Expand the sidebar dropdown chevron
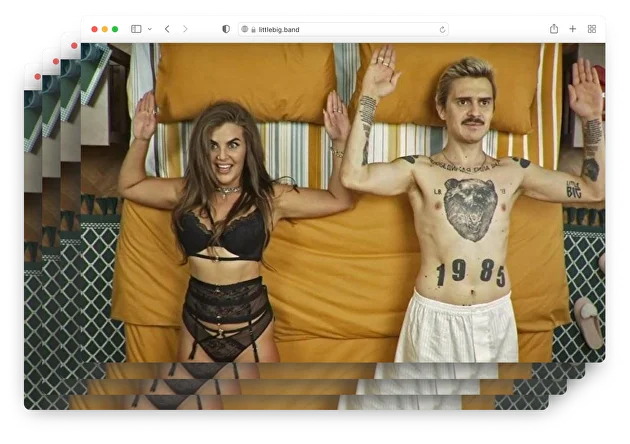The height and width of the screenshot is (444, 630). (x=149, y=29)
